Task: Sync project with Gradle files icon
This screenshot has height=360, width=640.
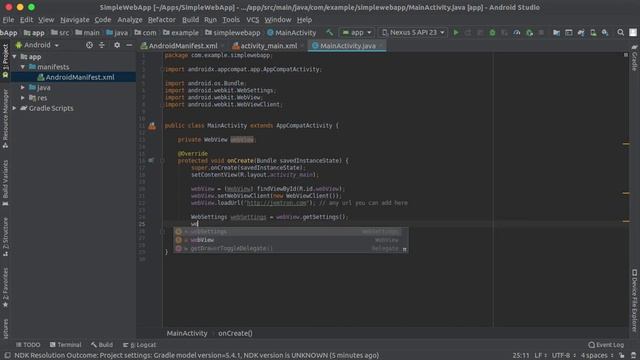Action: 581,32
